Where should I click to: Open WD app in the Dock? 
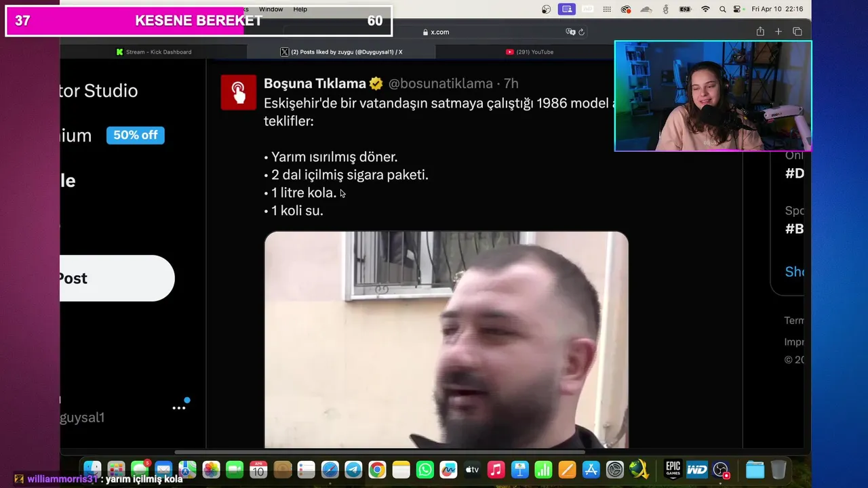pos(696,470)
